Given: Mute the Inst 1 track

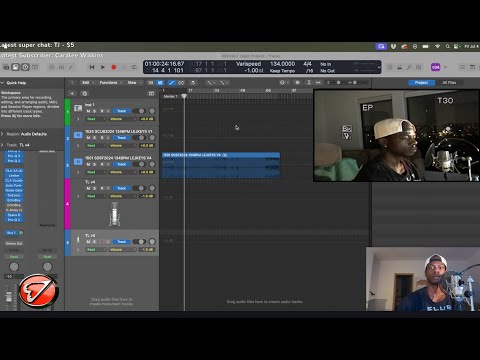Looking at the screenshot, I should click(x=88, y=111).
